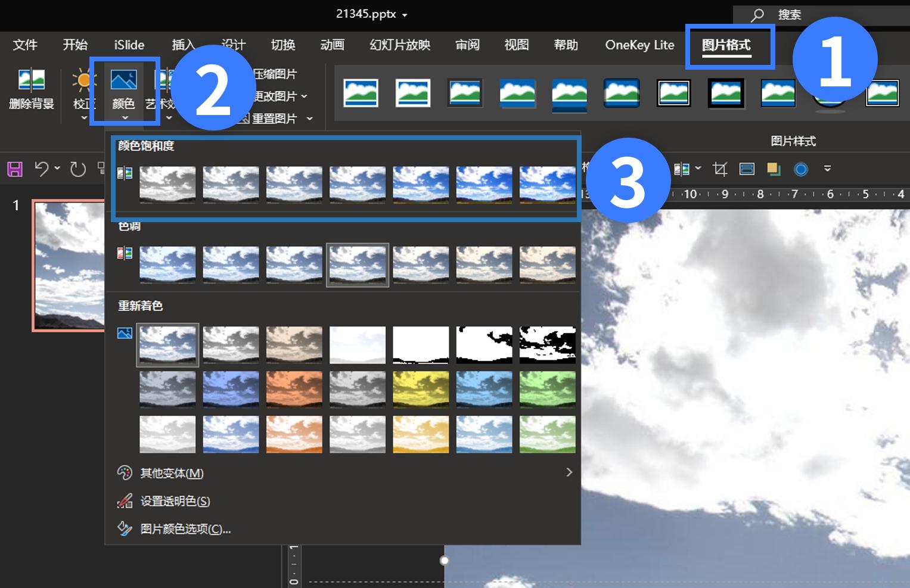Open the Change Picture (更改图片) dropdown
910x588 pixels.
[x=304, y=96]
